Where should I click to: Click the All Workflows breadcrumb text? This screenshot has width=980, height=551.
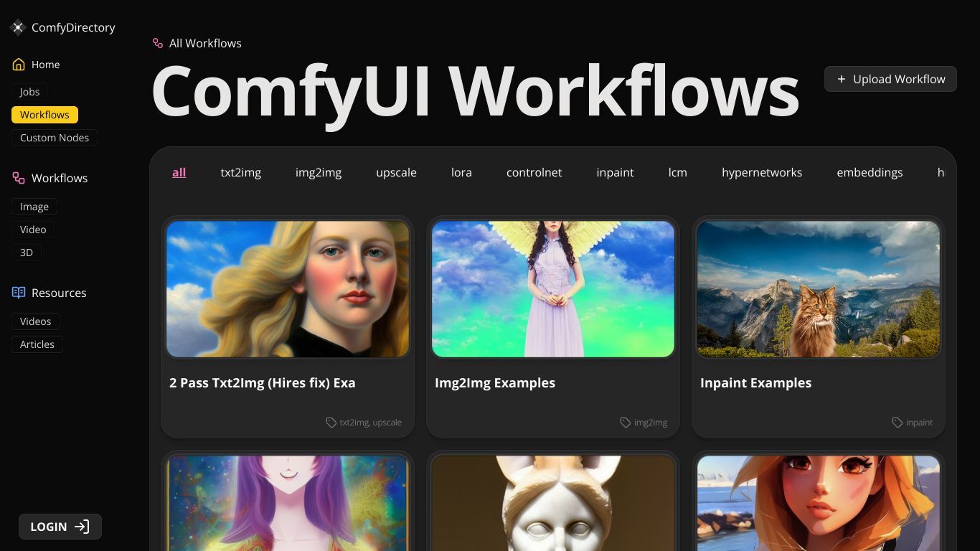click(x=205, y=43)
